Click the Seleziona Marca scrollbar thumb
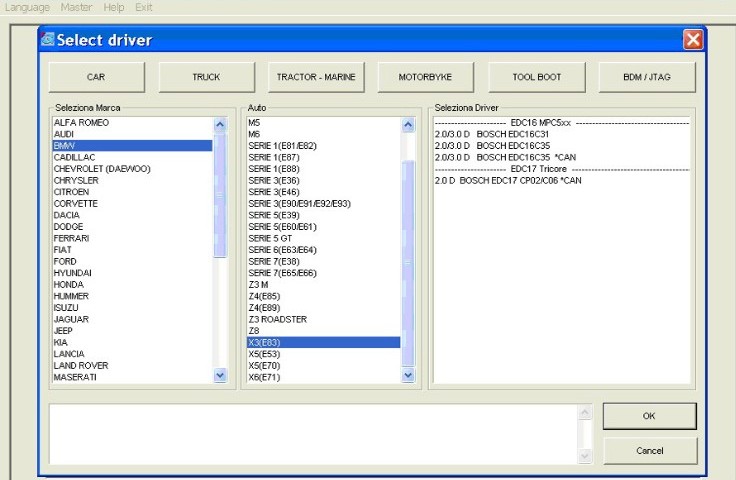The height and width of the screenshot is (480, 736). (220, 195)
